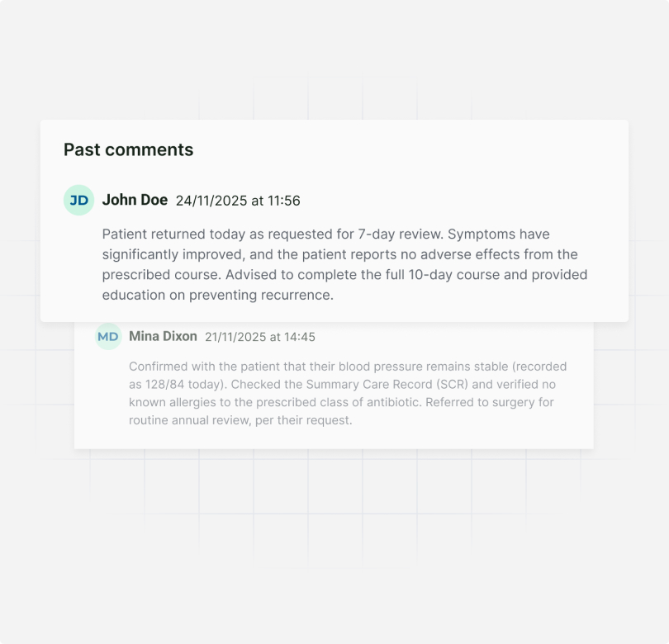This screenshot has width=669, height=644.
Task: Click the white Past comments panel card
Action: coord(334,219)
